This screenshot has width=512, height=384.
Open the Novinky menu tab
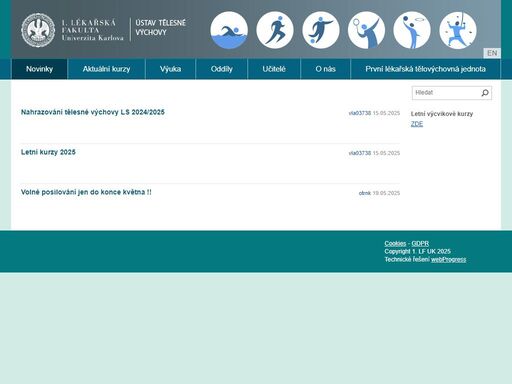[39, 69]
